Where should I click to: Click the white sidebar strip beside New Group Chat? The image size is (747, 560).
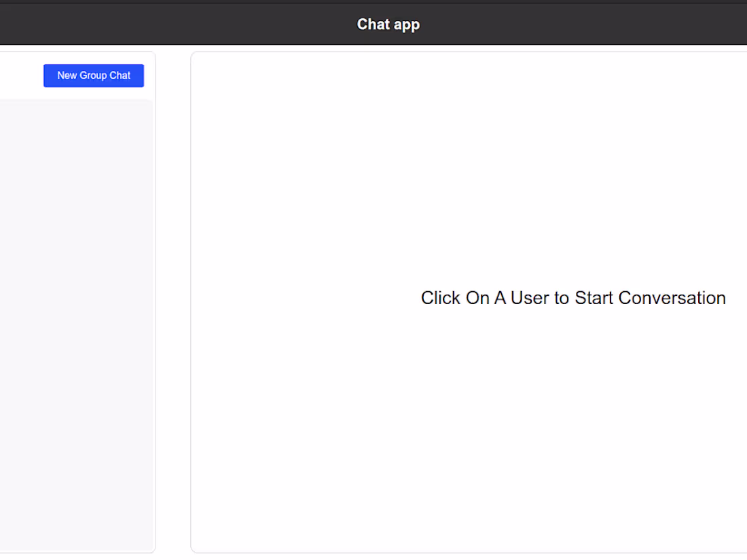(x=20, y=75)
